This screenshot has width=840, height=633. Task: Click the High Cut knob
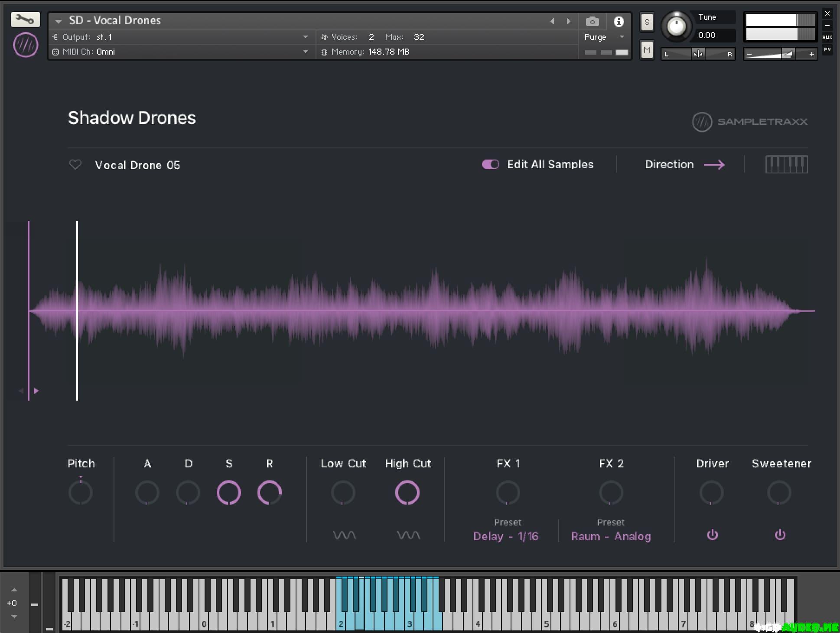(407, 493)
